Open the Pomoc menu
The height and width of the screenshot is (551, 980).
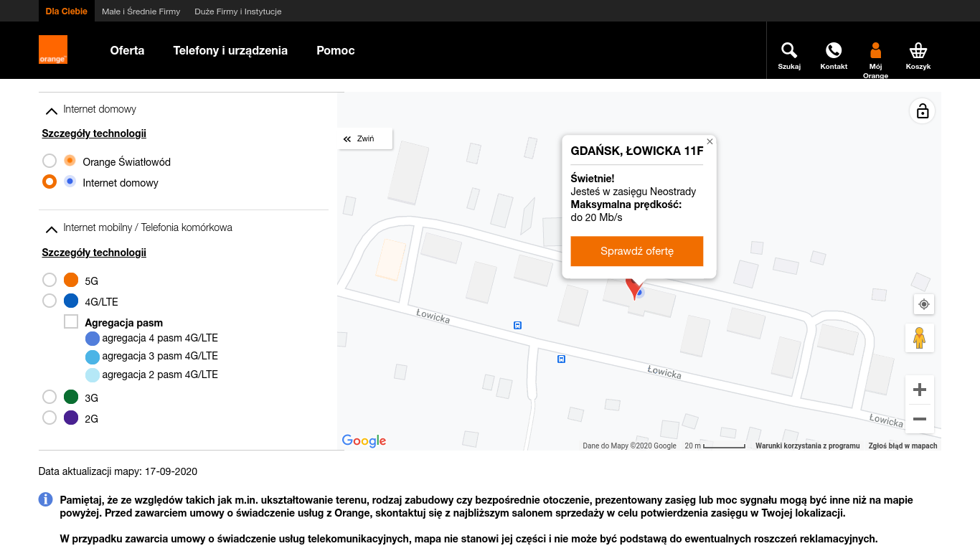coord(335,50)
